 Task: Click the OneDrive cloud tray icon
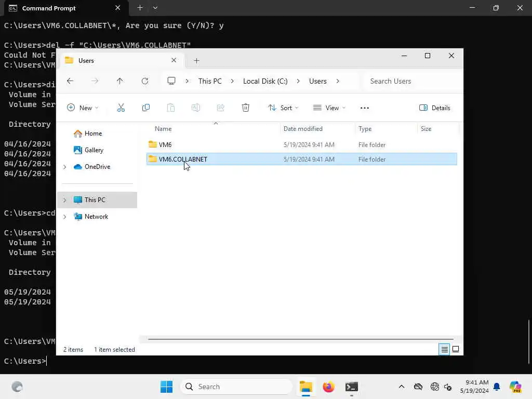point(418,387)
